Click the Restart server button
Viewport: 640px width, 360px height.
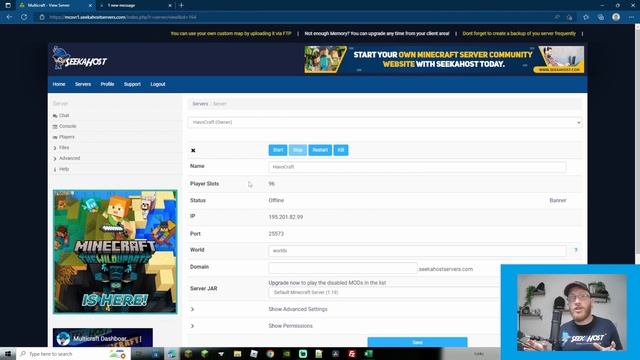(320, 150)
